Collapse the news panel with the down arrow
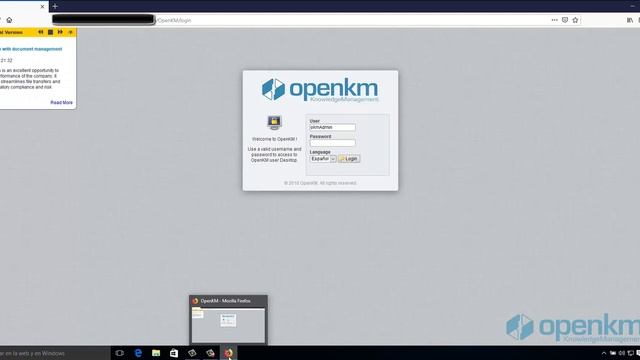This screenshot has width=640, height=360. tap(70, 32)
